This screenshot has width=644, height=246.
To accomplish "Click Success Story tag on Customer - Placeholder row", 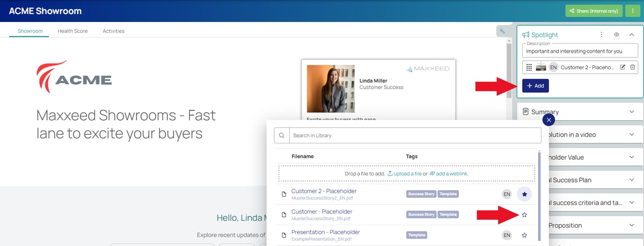I will 421,214.
